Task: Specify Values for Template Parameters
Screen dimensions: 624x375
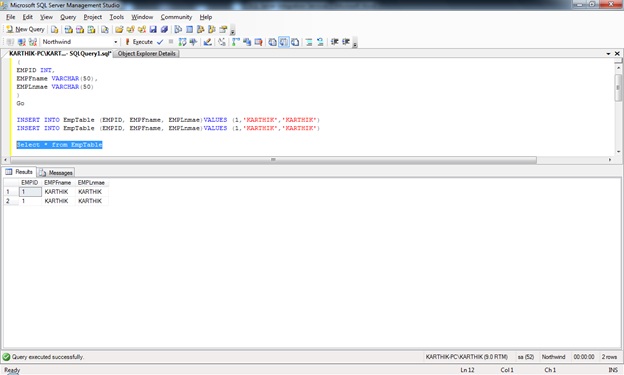Action: [222, 42]
